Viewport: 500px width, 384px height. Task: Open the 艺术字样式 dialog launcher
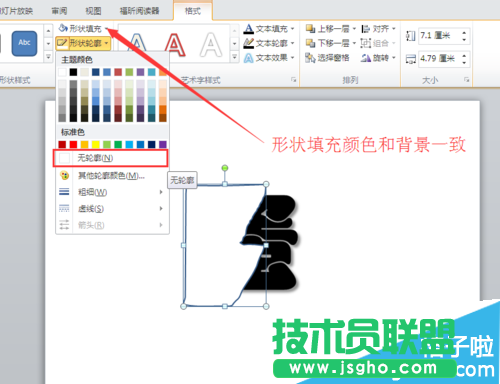[293, 80]
